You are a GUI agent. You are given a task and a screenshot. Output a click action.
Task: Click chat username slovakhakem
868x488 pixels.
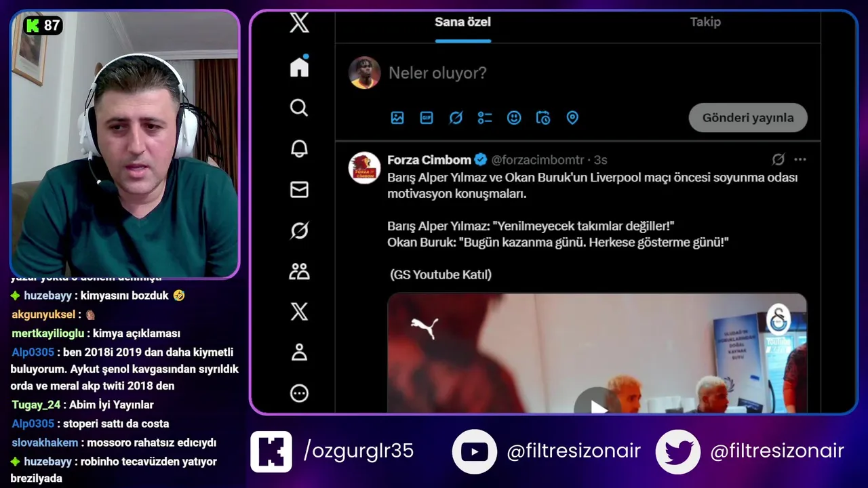tap(45, 443)
